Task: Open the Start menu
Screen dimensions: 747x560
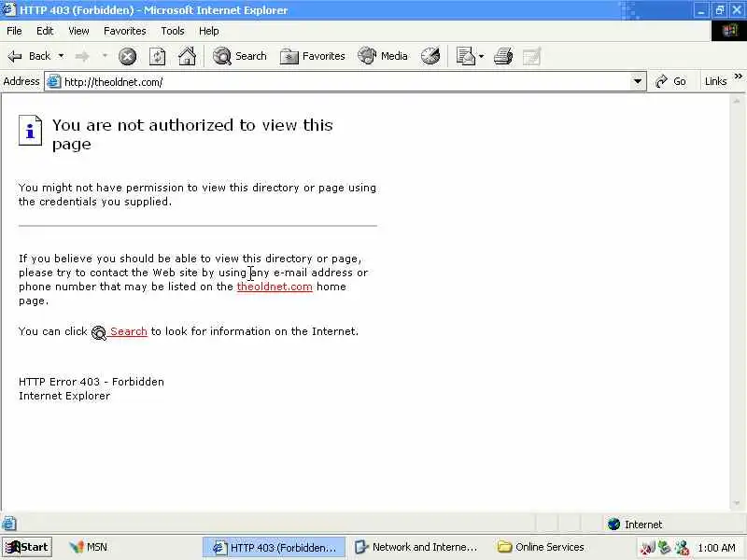Action: [x=27, y=547]
